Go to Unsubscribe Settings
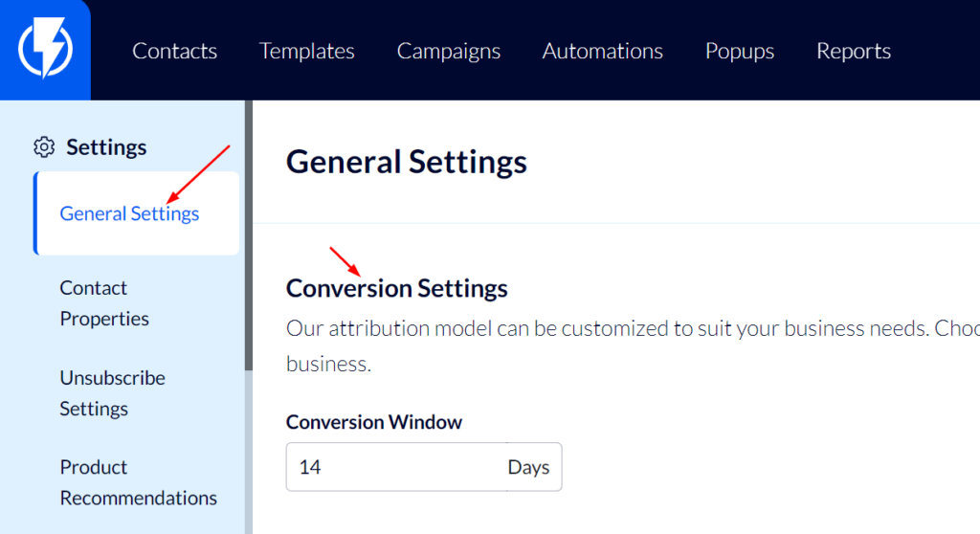This screenshot has height=534, width=980. (x=113, y=393)
